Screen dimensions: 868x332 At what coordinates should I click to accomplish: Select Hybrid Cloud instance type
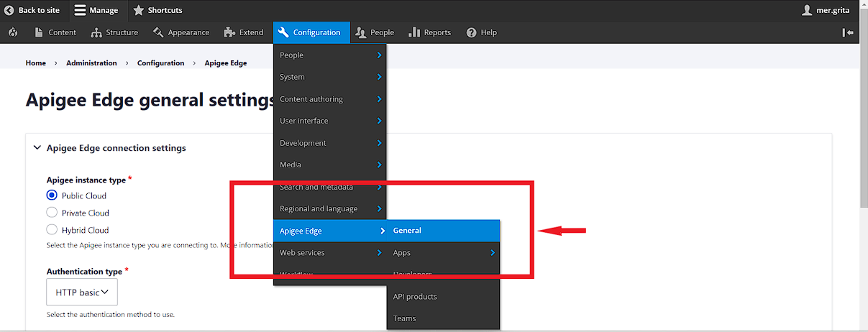(52, 230)
